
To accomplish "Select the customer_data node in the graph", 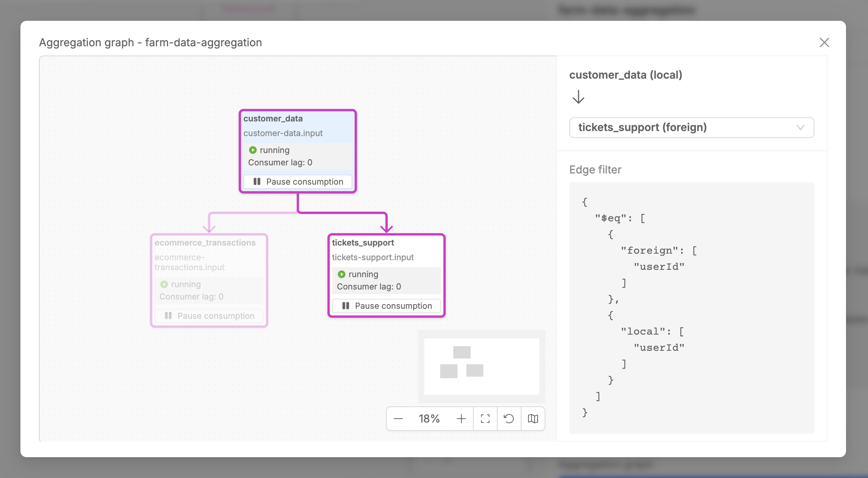I will (x=298, y=127).
